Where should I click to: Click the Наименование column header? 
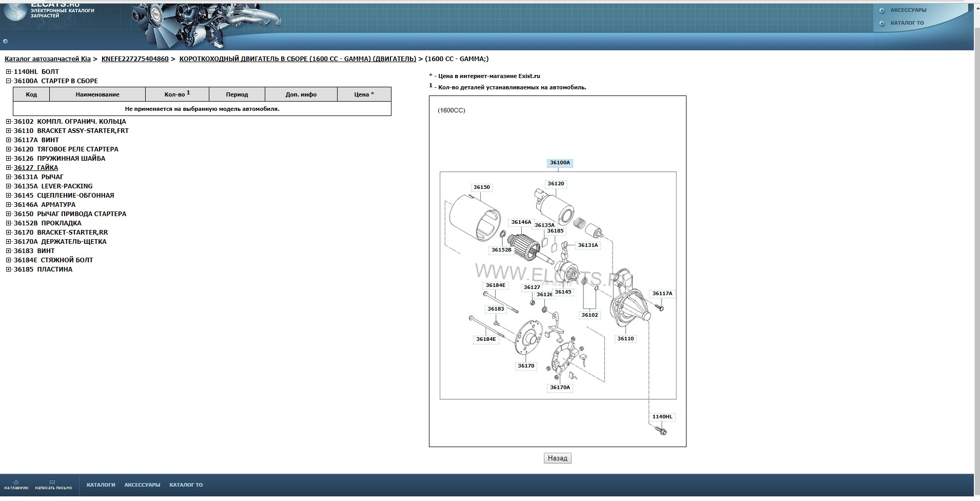click(x=97, y=94)
